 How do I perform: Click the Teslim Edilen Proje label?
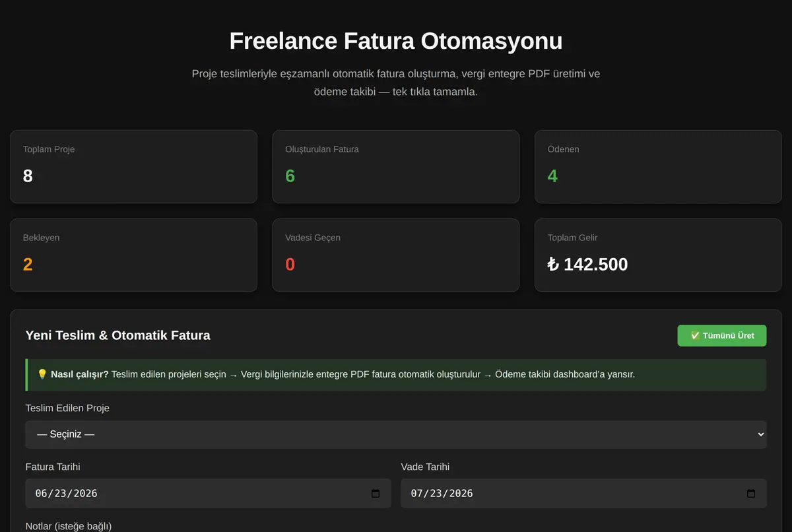tap(67, 408)
